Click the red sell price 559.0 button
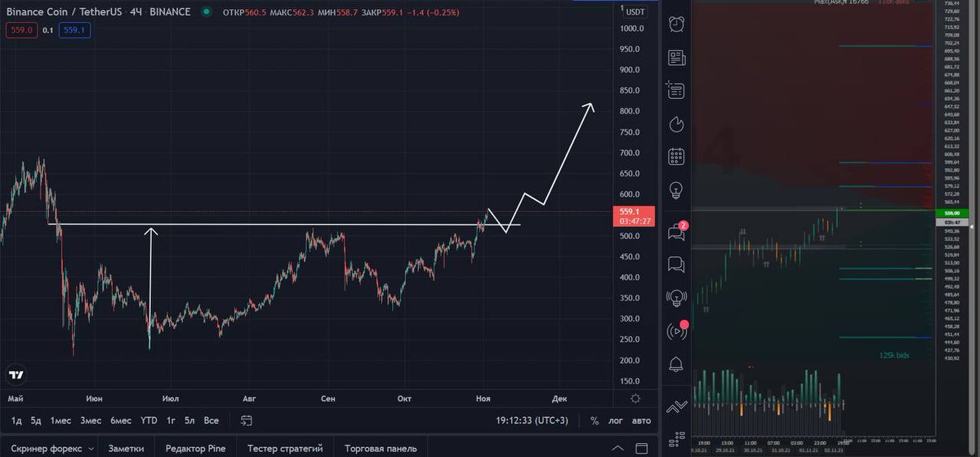Image resolution: width=980 pixels, height=457 pixels. tap(21, 30)
